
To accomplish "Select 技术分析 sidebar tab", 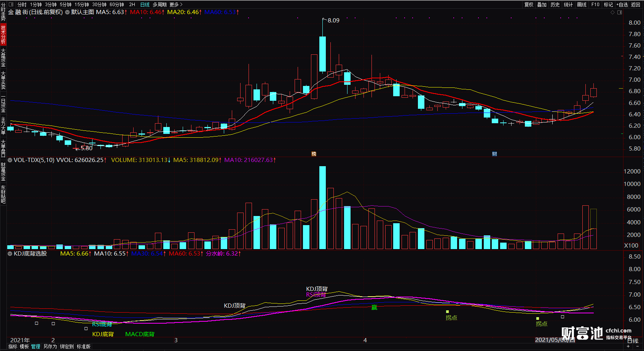I will (3, 34).
